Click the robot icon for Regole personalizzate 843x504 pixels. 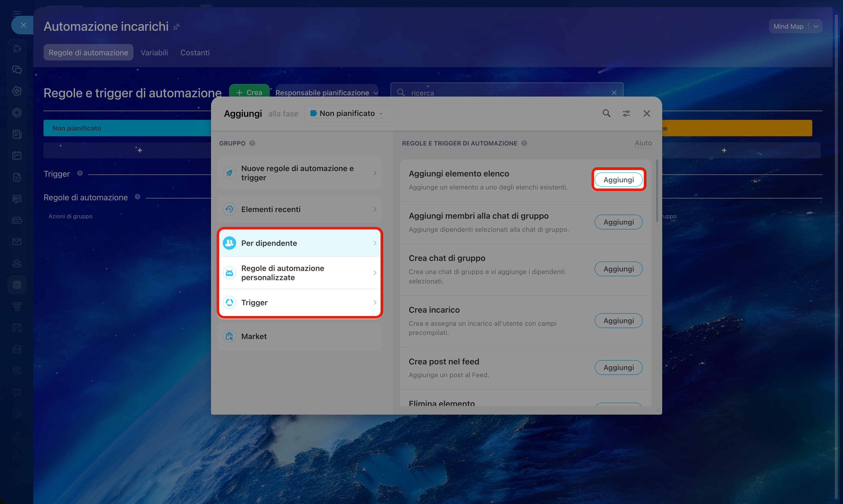(x=229, y=273)
